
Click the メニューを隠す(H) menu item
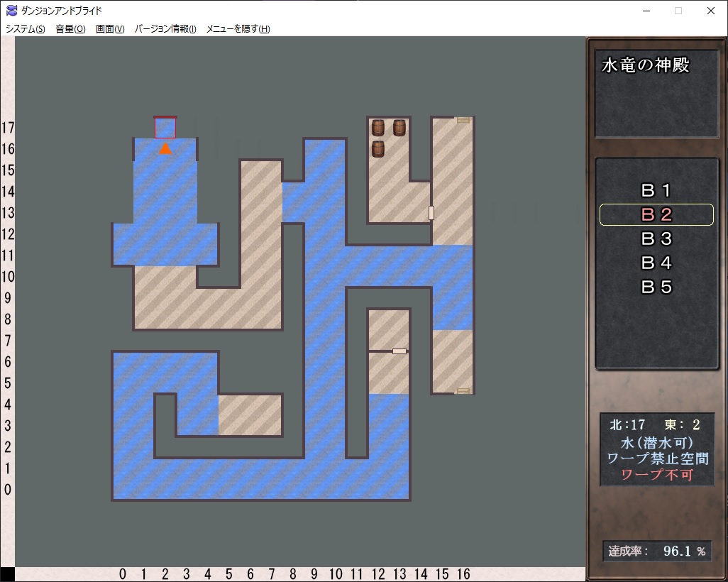tap(238, 29)
